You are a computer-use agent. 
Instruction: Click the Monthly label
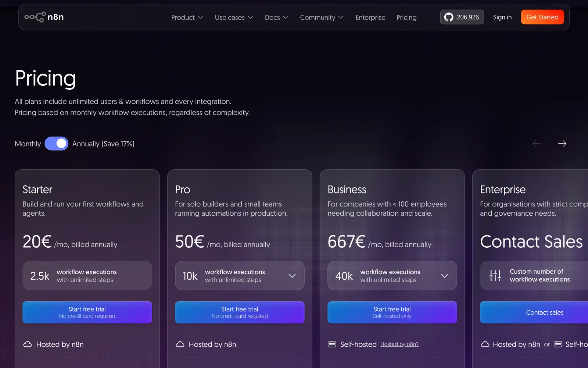coord(28,144)
